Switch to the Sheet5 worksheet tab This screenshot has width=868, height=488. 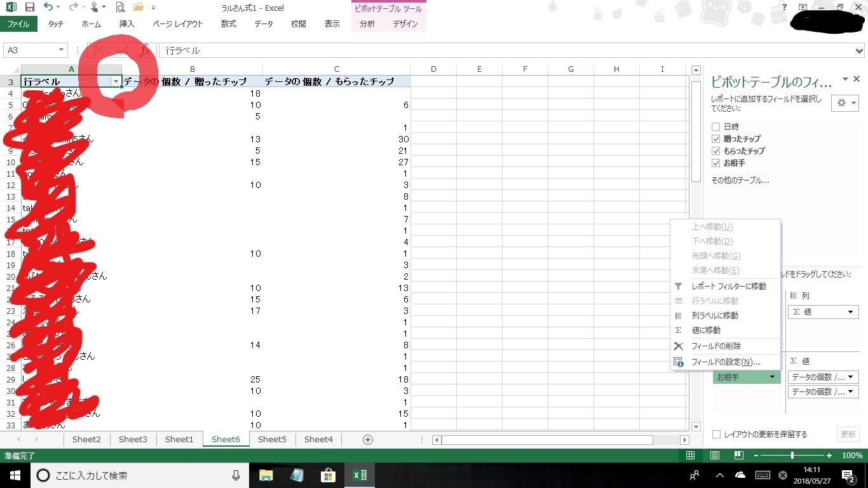coord(272,439)
